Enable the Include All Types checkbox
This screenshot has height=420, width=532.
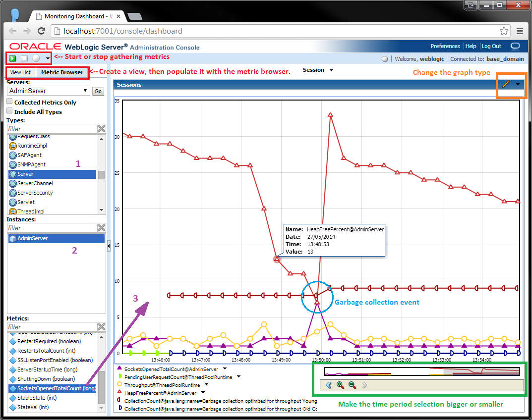pos(9,111)
